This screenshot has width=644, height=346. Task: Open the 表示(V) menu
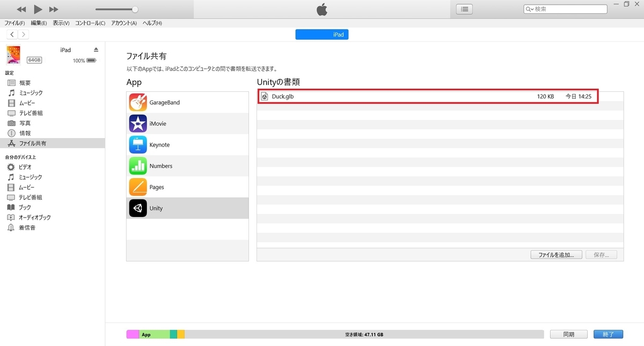pos(61,23)
